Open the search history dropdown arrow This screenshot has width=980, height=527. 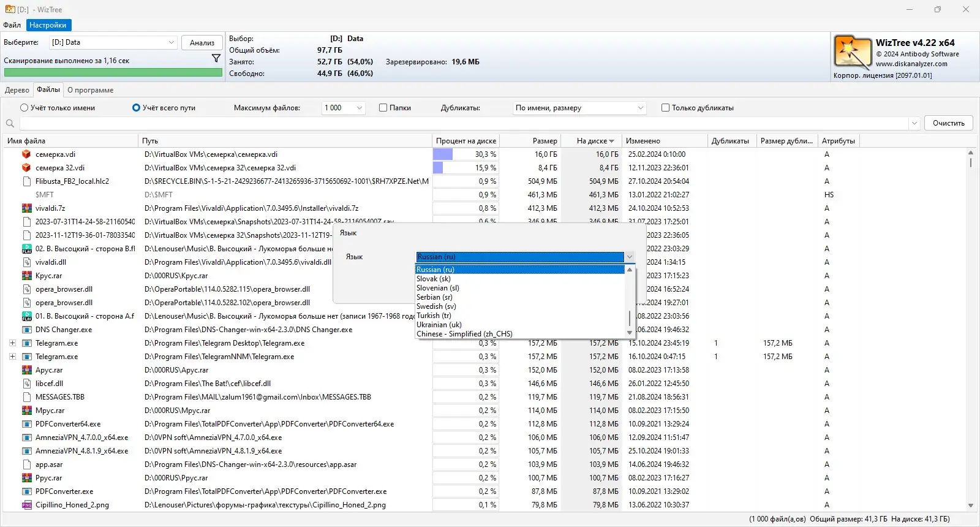(x=914, y=123)
